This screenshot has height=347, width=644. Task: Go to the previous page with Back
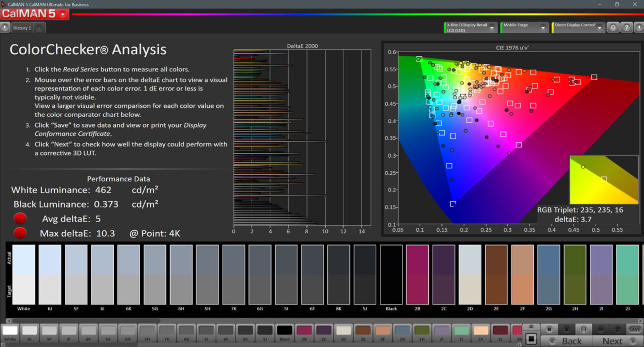tap(567, 341)
